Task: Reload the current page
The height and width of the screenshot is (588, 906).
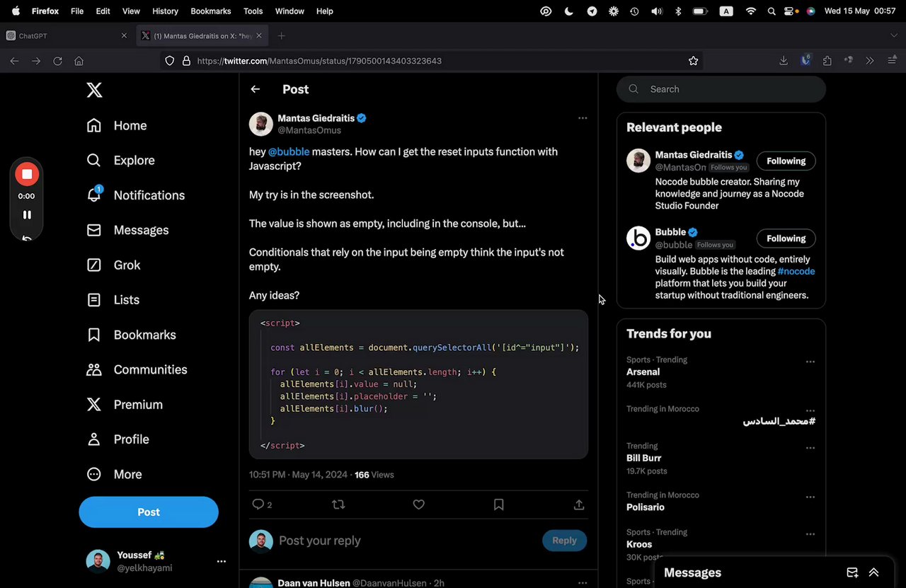Action: click(58, 61)
